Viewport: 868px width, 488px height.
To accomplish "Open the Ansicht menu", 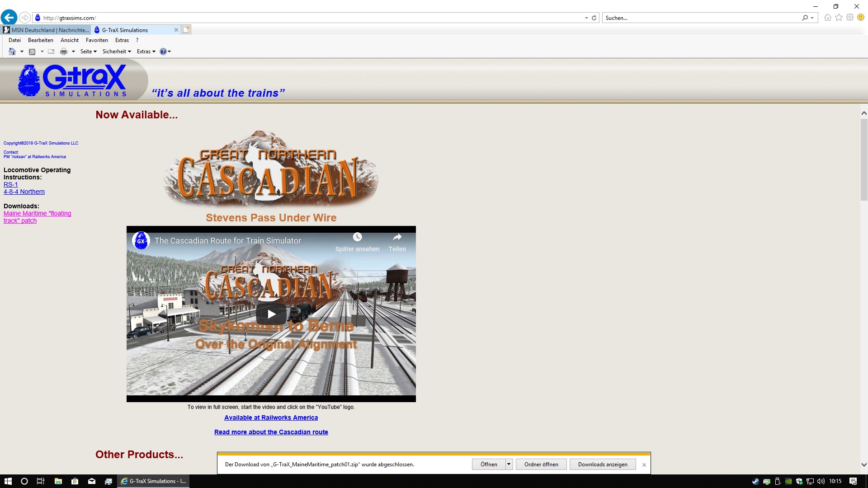I will pos(70,40).
